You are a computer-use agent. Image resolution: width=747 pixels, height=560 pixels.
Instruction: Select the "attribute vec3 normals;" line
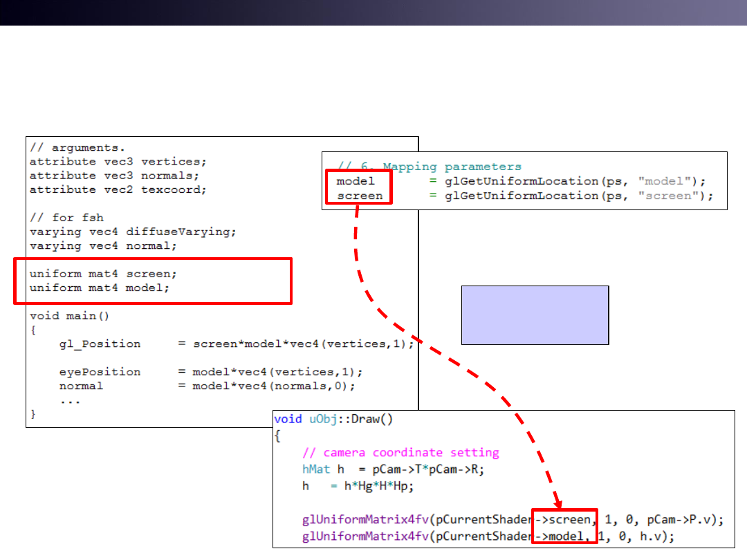coord(114,176)
